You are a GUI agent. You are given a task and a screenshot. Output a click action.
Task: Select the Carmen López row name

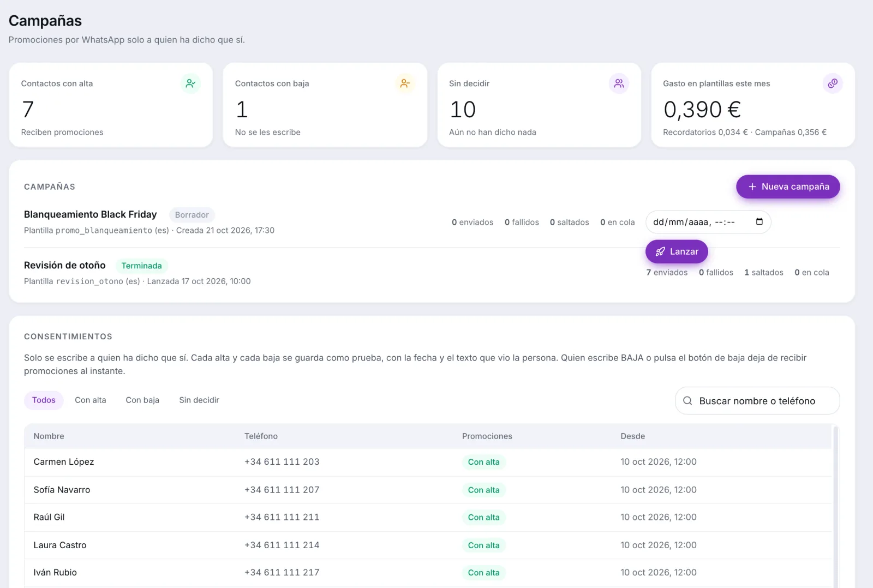(64, 462)
